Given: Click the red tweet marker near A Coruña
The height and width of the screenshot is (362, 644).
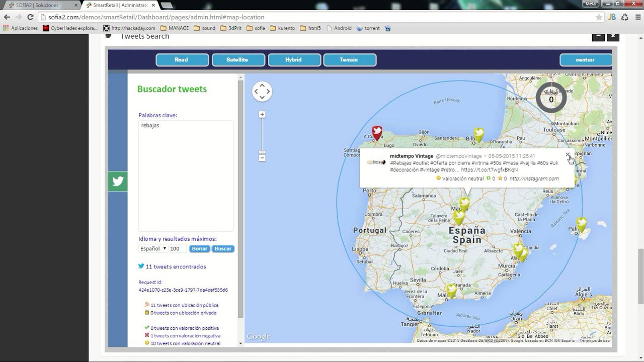Looking at the screenshot, I should [x=377, y=133].
